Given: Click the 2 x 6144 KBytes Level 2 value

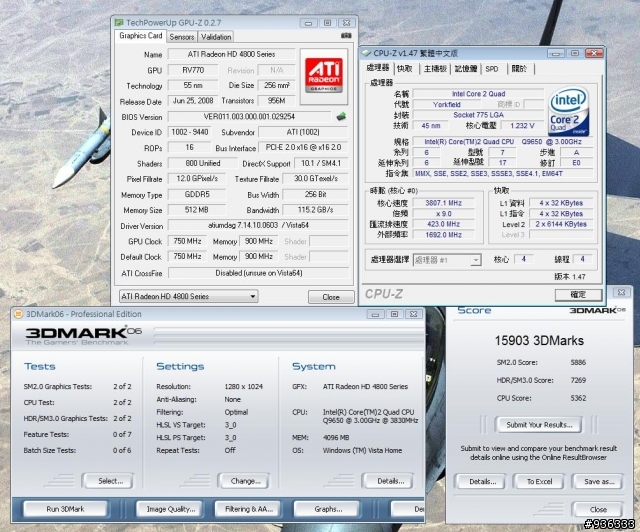Looking at the screenshot, I should coord(561,224).
